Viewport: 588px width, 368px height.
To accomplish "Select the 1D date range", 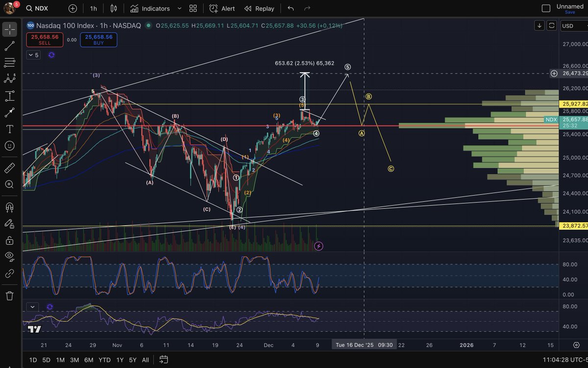I will [x=33, y=360].
